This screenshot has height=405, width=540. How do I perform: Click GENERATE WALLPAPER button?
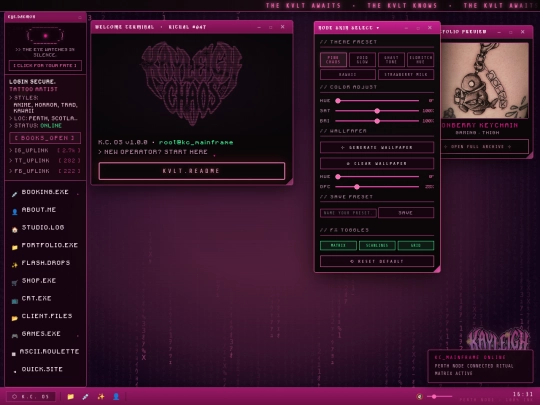[x=377, y=147]
